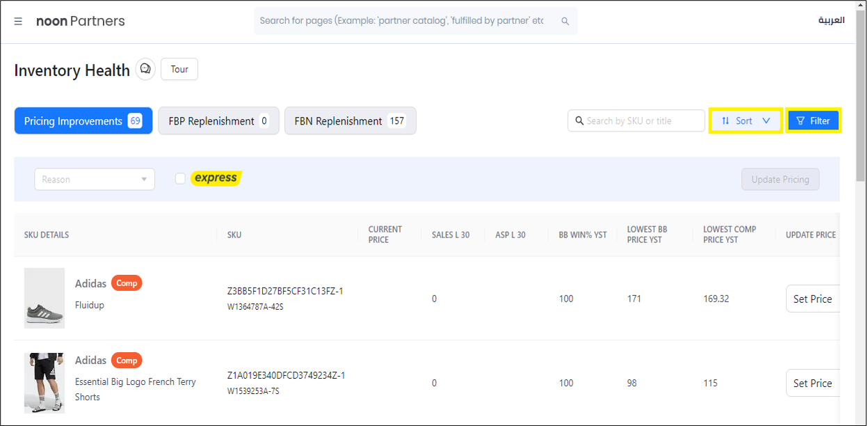This screenshot has width=868, height=426.
Task: Open the hamburger navigation menu
Action: (x=18, y=22)
